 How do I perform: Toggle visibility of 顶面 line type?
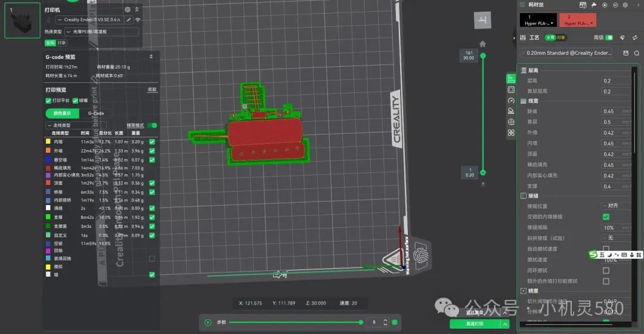click(x=152, y=183)
